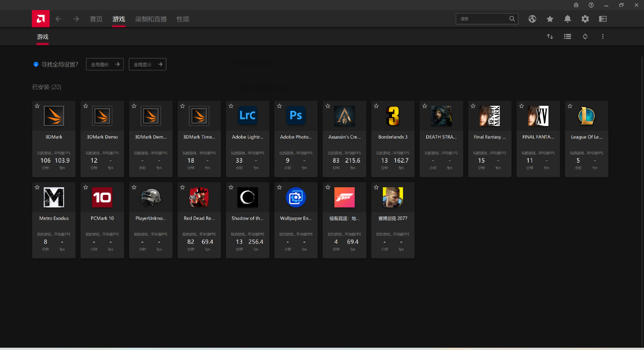Select the 游戏 main tab
Viewport: 644px width, 350px height.
coord(119,19)
